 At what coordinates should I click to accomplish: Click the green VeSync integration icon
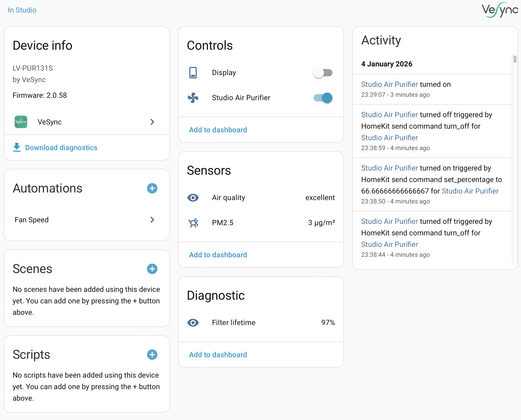pyautogui.click(x=21, y=122)
